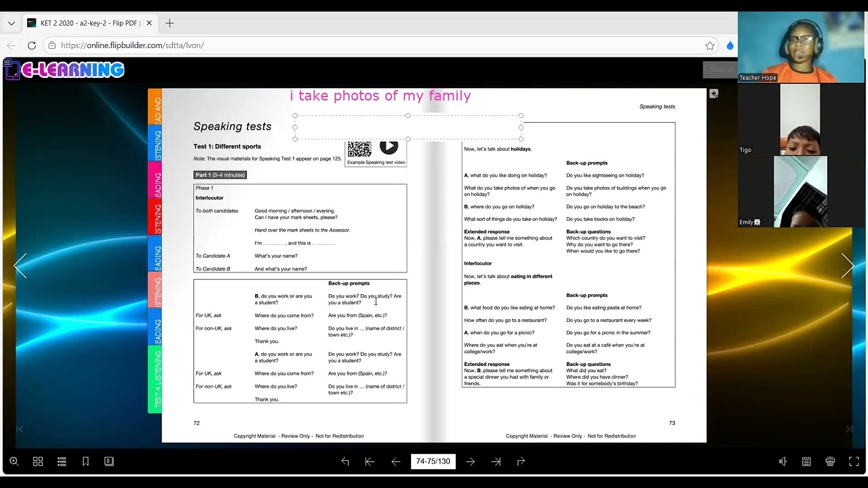868x488 pixels.
Task: Click the page number 73 at the bottom
Action: (x=672, y=423)
